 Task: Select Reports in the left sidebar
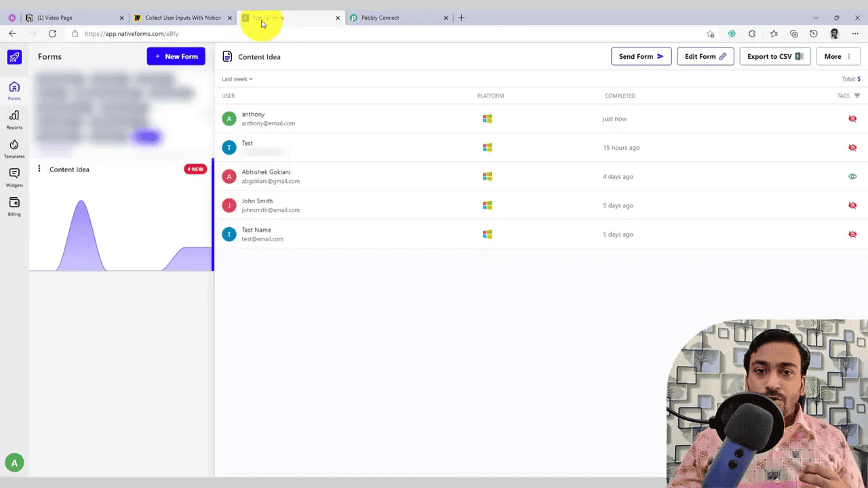tap(14, 119)
